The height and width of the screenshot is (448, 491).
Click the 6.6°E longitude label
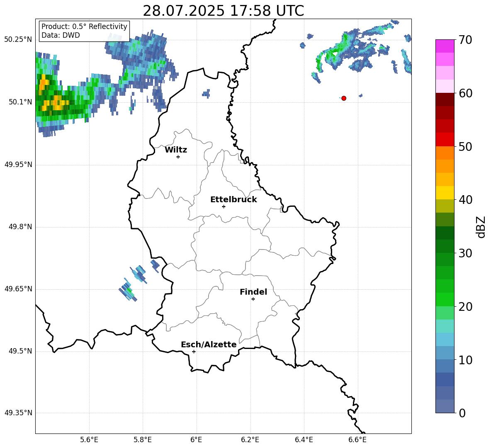[357, 440]
